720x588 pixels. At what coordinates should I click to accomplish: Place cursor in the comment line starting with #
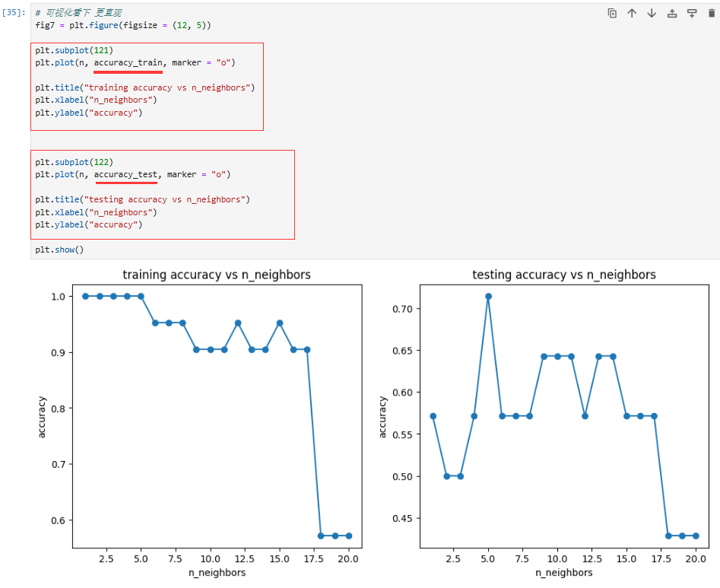pos(78,12)
